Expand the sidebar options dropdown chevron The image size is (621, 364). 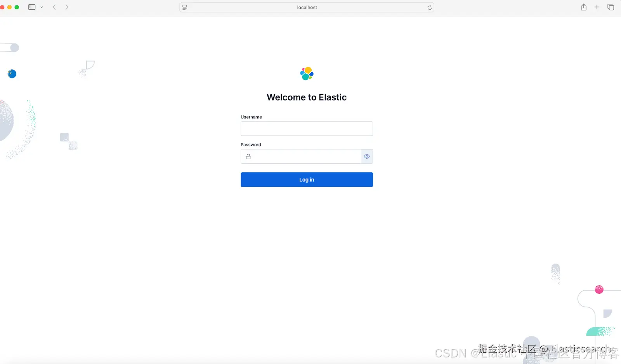[42, 7]
